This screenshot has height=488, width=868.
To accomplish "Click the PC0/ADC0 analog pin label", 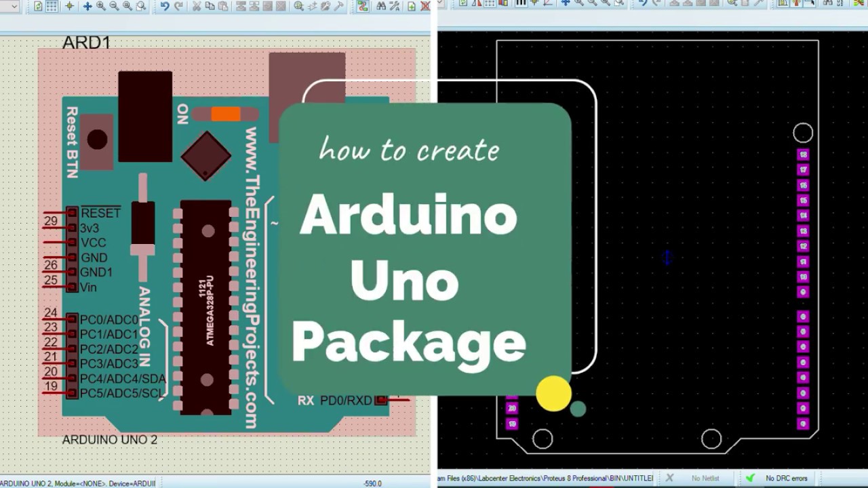I will pyautogui.click(x=109, y=320).
